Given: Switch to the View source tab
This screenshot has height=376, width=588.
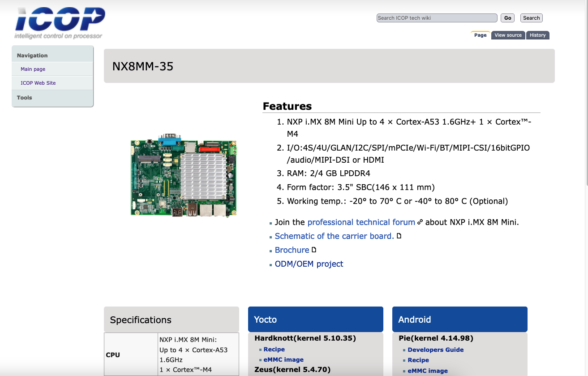Looking at the screenshot, I should tap(508, 35).
